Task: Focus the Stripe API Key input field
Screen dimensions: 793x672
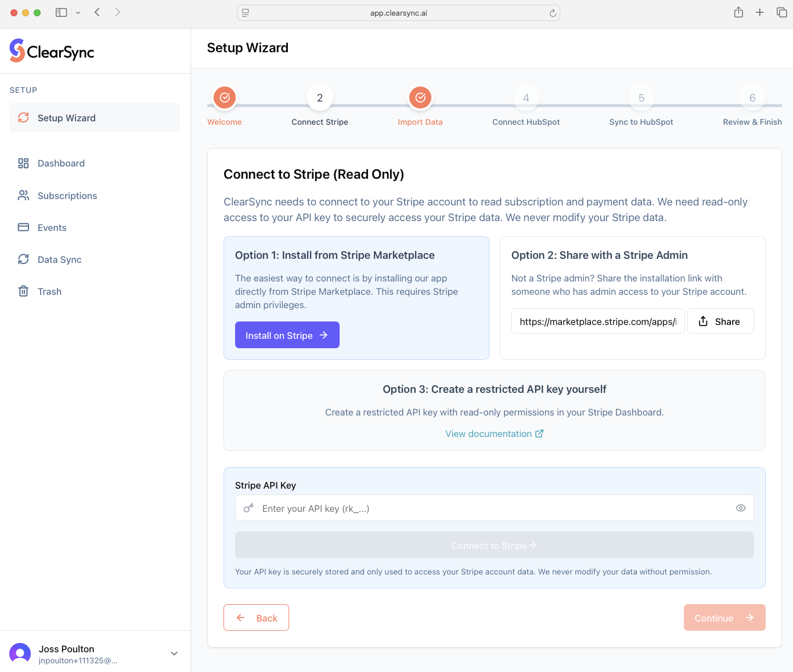Action: 494,508
